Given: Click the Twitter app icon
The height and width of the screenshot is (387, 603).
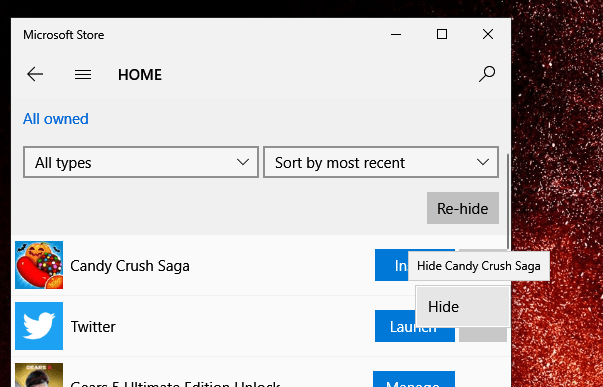Looking at the screenshot, I should click(39, 326).
